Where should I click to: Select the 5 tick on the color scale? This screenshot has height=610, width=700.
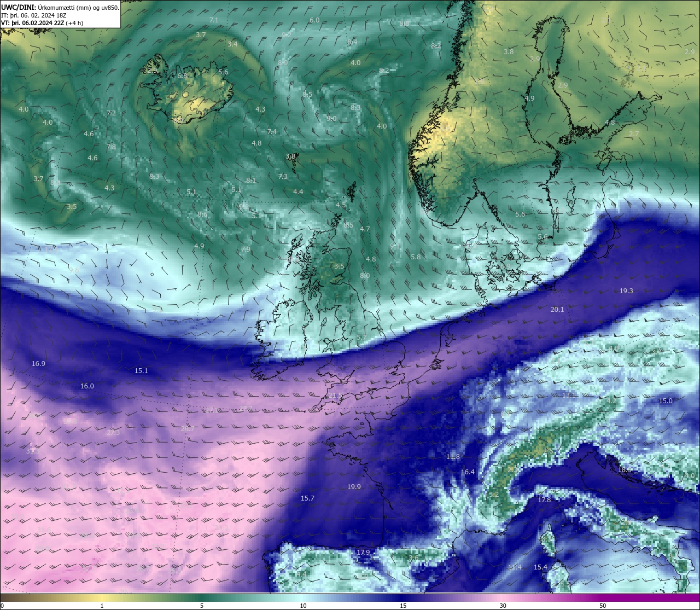tap(202, 606)
